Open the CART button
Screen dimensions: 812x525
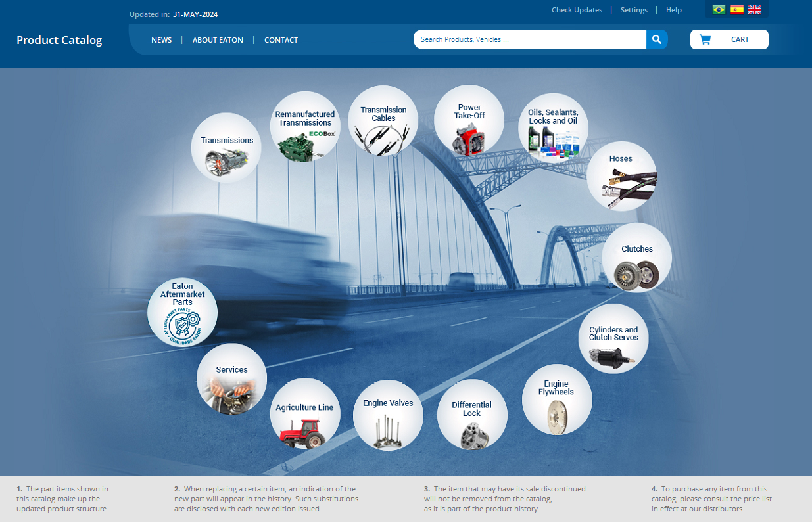729,39
